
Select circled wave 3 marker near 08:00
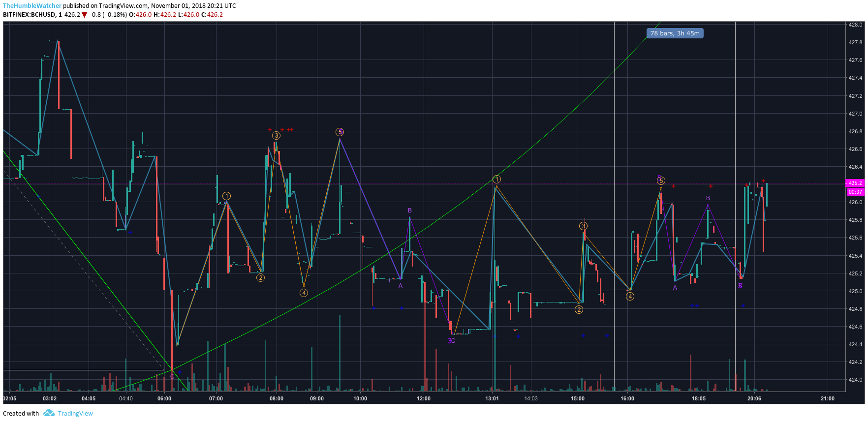click(x=276, y=136)
